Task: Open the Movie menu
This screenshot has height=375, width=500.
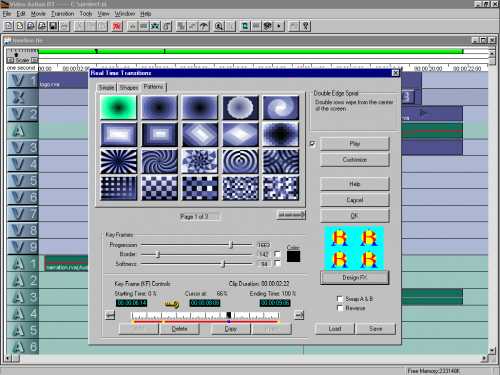Action: coord(38,14)
